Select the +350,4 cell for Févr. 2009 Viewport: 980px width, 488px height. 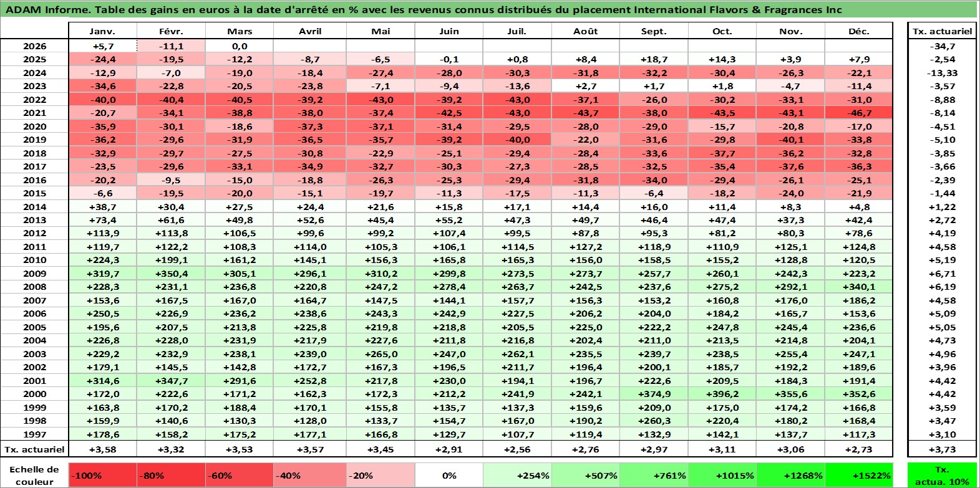(171, 274)
